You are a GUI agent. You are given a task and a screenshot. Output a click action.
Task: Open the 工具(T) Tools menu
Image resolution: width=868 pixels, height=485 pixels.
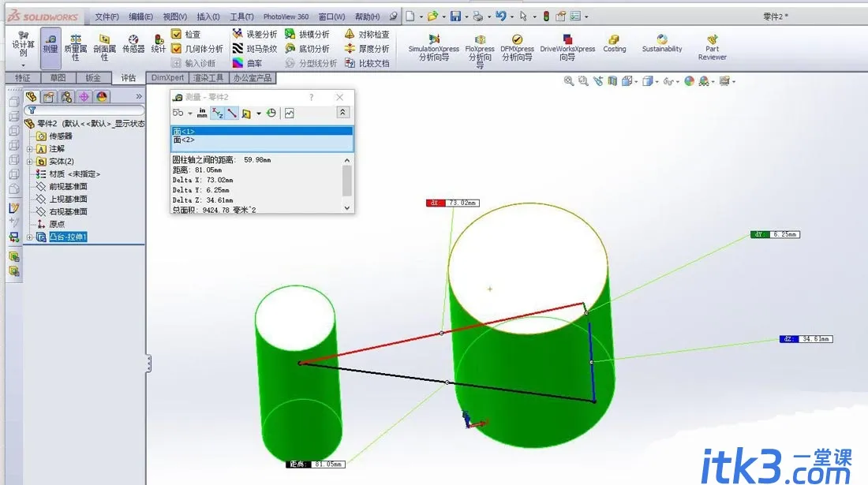click(242, 17)
